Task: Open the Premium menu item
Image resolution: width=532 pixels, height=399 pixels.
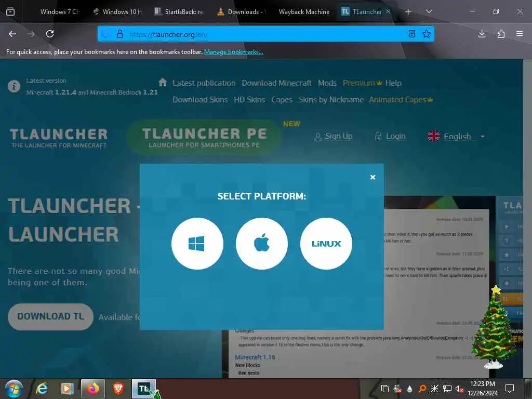Action: tap(362, 83)
